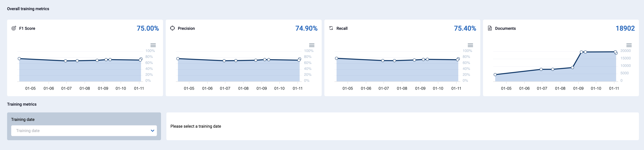Image resolution: width=644 pixels, height=150 pixels.
Task: Click the 75.00% F1 Score value
Action: pyautogui.click(x=148, y=28)
